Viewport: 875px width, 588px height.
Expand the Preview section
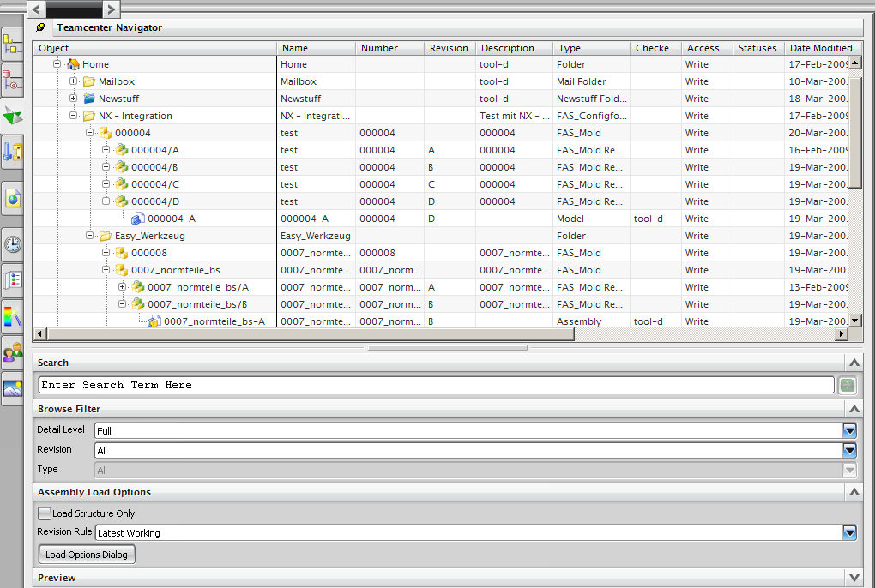coord(854,578)
